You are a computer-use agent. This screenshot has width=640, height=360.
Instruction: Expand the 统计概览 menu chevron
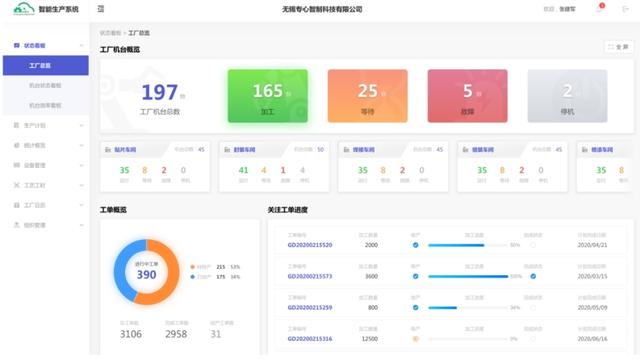[x=81, y=145]
